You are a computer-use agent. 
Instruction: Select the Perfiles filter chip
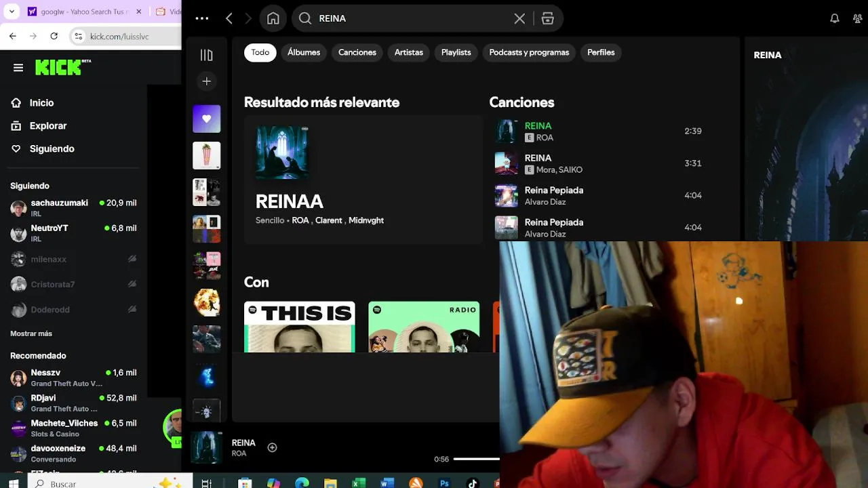pos(601,52)
